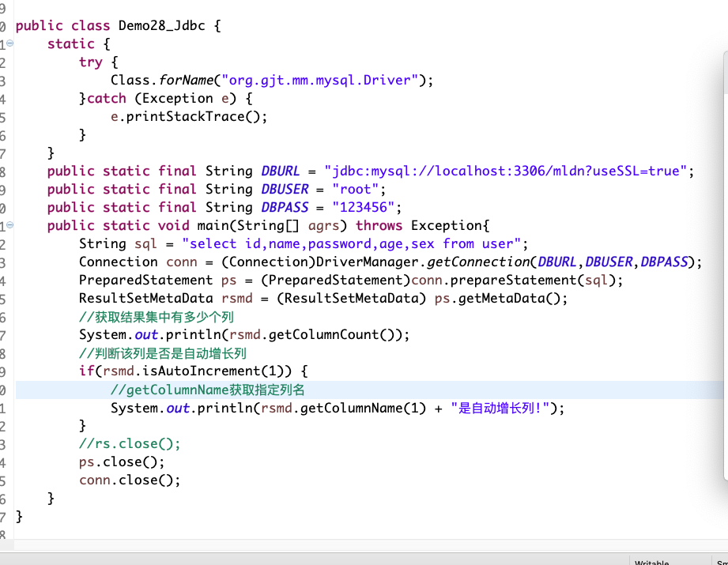
Task: Click the conn.close() statement
Action: 130,480
